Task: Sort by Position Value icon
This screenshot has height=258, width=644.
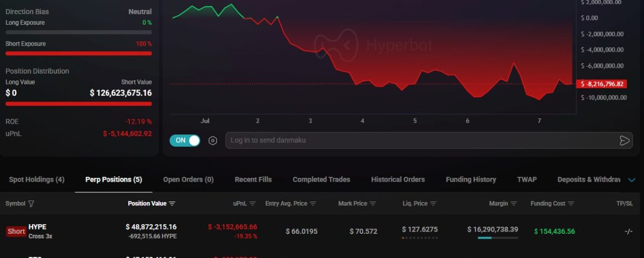Action: pos(172,204)
